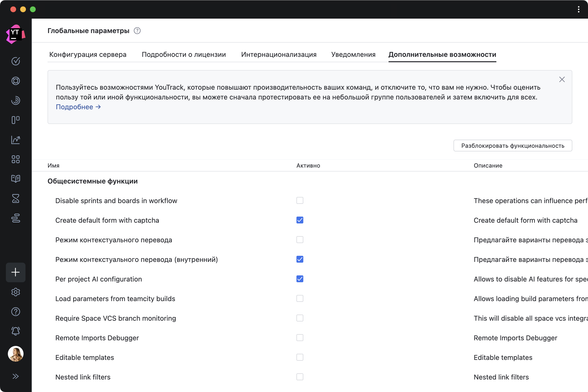
Task: Open the user profile avatar
Action: coord(15,354)
